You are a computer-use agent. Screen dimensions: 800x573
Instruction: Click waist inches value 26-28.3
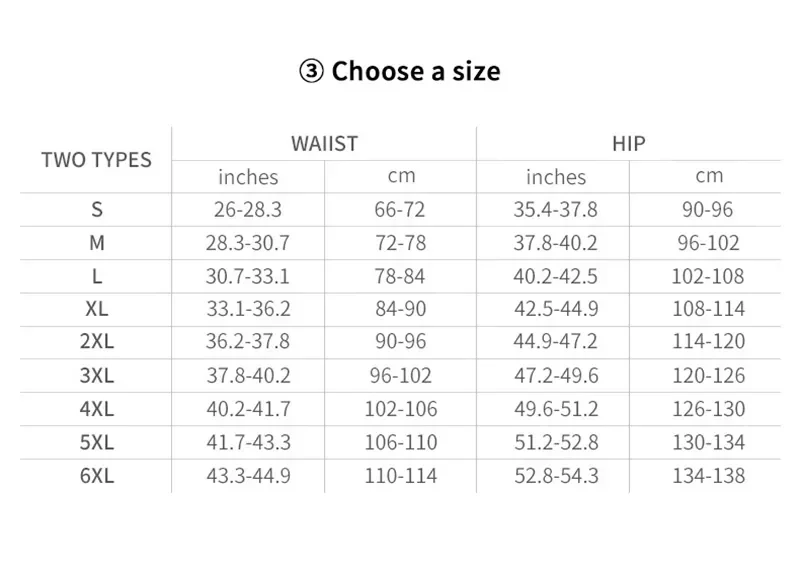[x=248, y=209]
